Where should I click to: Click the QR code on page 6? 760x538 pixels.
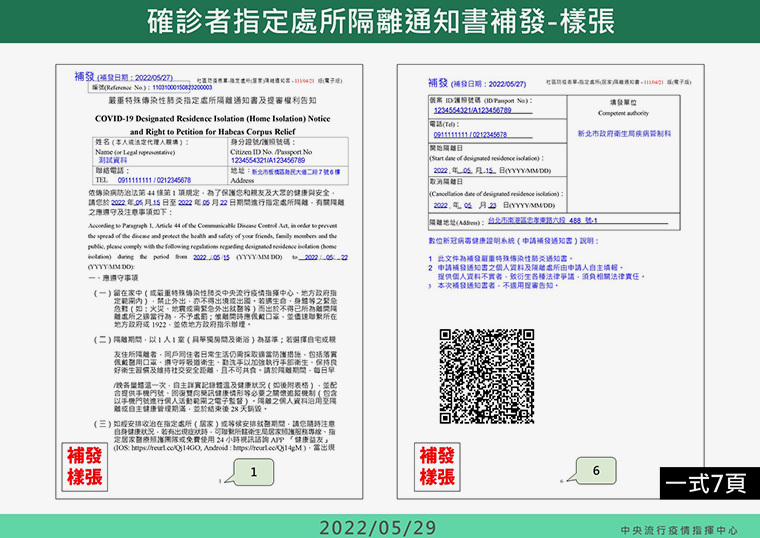click(x=487, y=377)
